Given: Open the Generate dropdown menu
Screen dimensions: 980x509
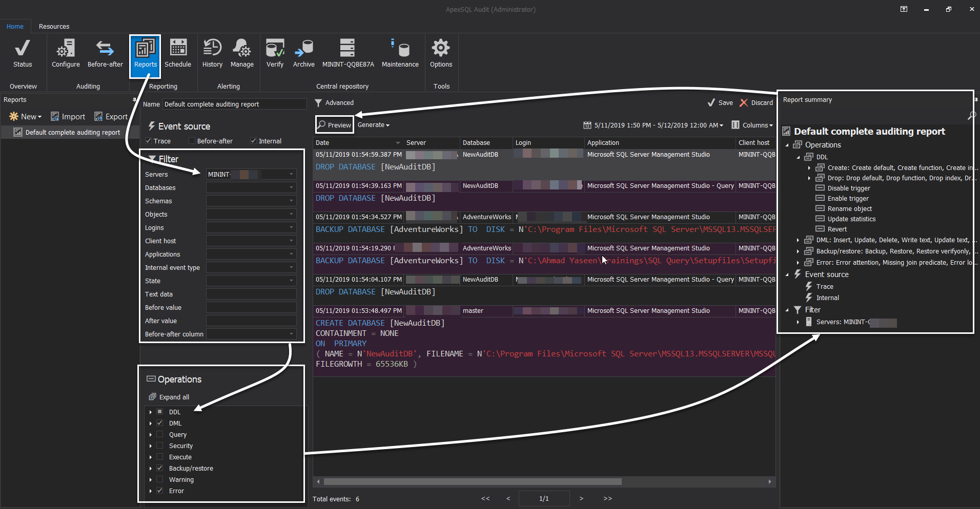Looking at the screenshot, I should click(373, 125).
